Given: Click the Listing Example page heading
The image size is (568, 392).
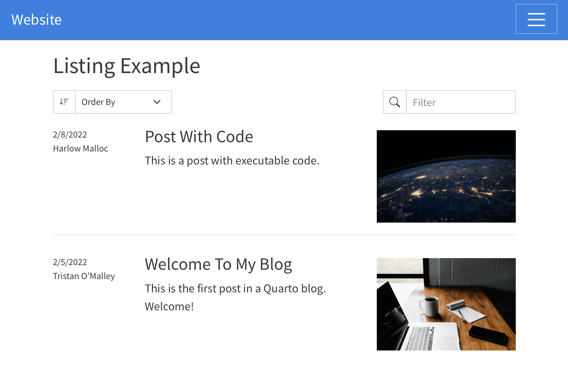Looking at the screenshot, I should coord(126,66).
